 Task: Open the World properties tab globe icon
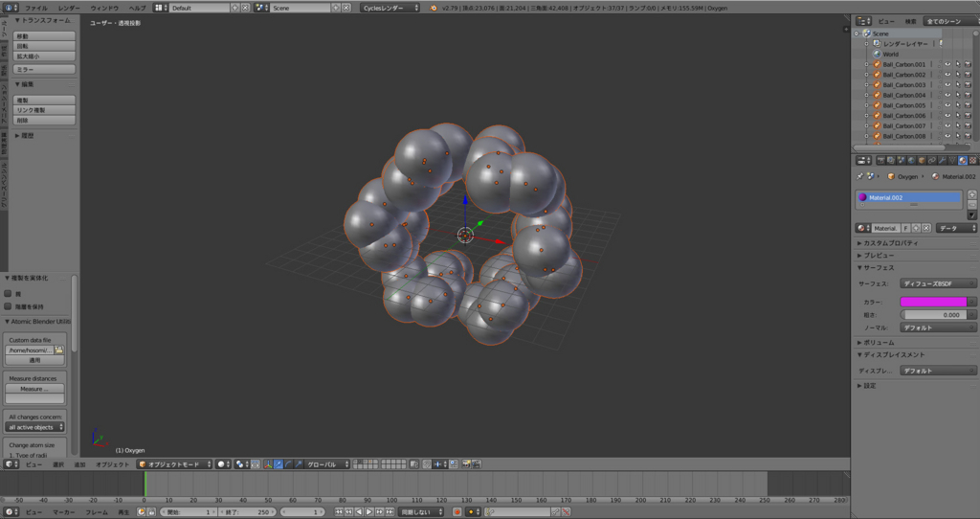911,161
